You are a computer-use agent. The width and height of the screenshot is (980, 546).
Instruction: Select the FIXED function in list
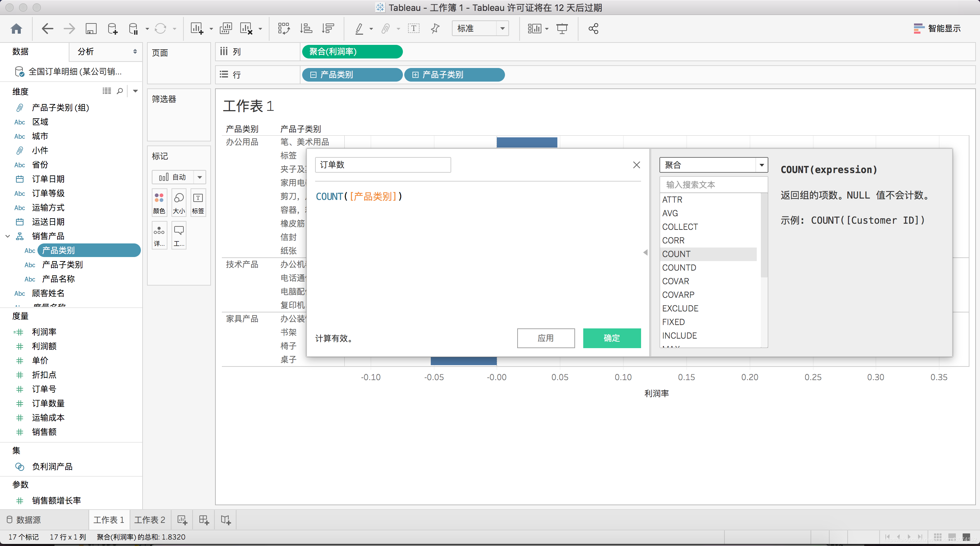click(708, 322)
